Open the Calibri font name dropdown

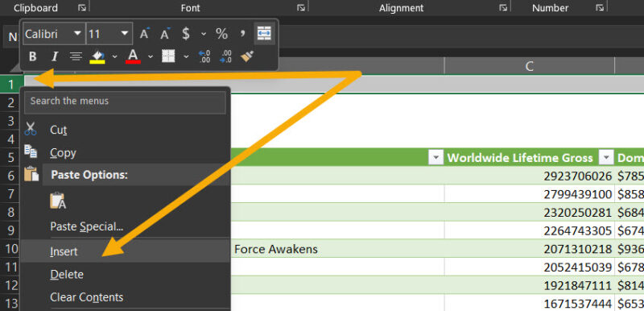(77, 33)
